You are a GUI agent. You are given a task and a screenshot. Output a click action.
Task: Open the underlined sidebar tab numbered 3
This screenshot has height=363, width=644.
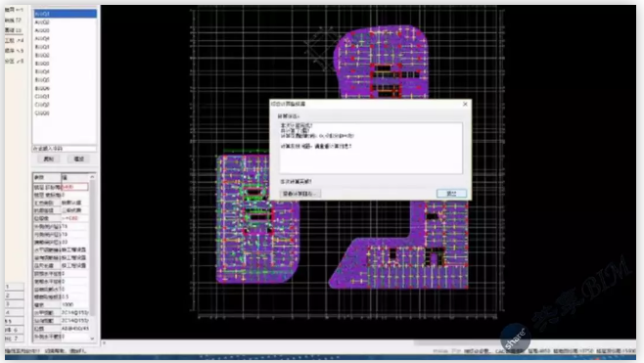pos(14,30)
